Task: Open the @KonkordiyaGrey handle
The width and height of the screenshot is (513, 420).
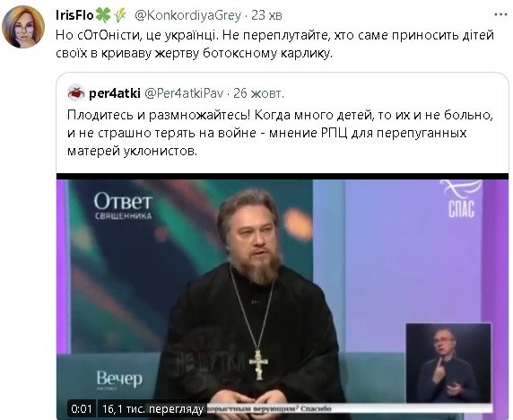Action: tap(187, 15)
